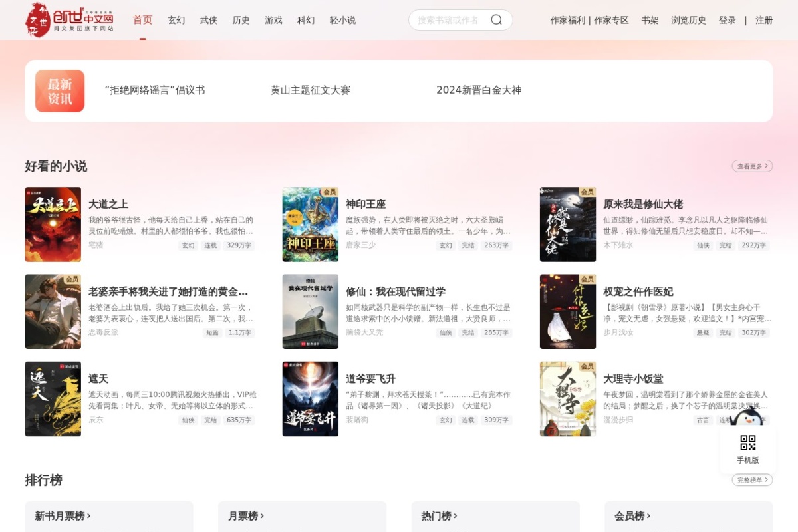Click the 玄幻 tag on 大道之上
The width and height of the screenshot is (798, 532).
pyautogui.click(x=188, y=245)
